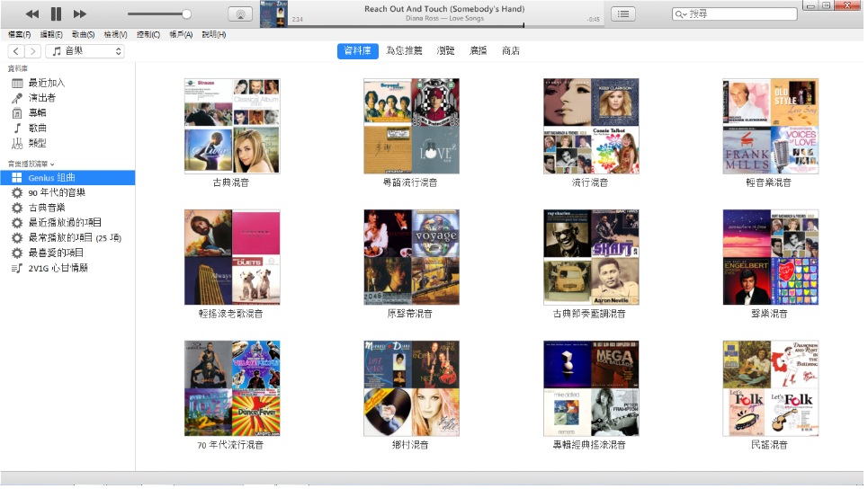
Task: Collapse the 音樂播放清單 section chevron
Action: click(52, 164)
